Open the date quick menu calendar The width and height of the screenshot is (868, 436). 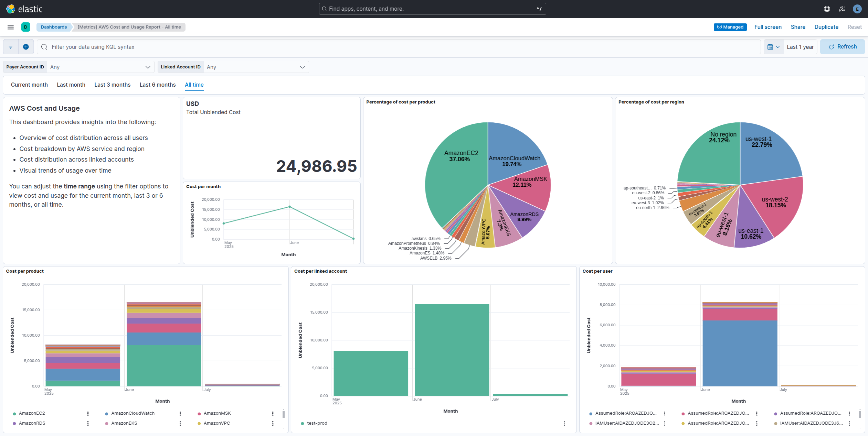point(773,47)
